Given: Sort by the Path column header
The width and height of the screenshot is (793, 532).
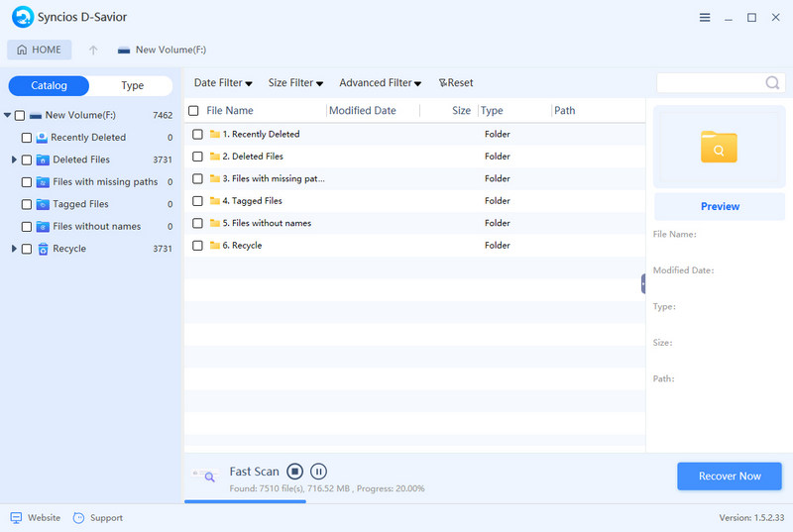Looking at the screenshot, I should (x=564, y=111).
